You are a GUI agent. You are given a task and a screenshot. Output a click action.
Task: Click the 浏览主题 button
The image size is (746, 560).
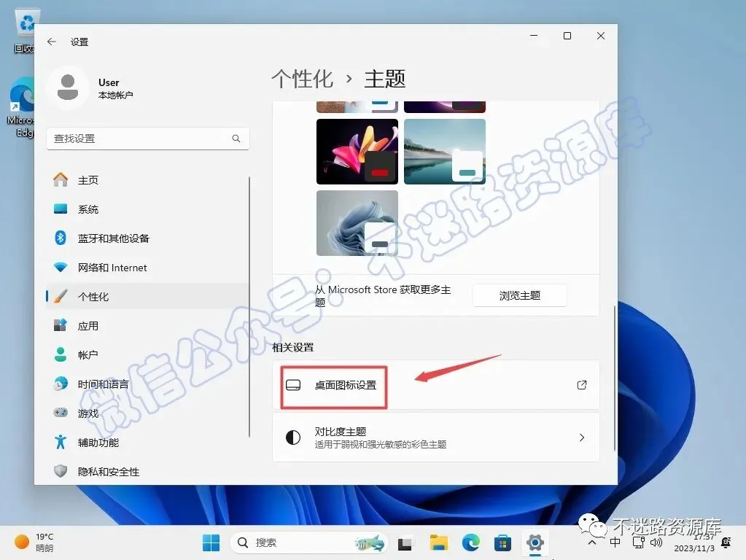click(x=519, y=295)
